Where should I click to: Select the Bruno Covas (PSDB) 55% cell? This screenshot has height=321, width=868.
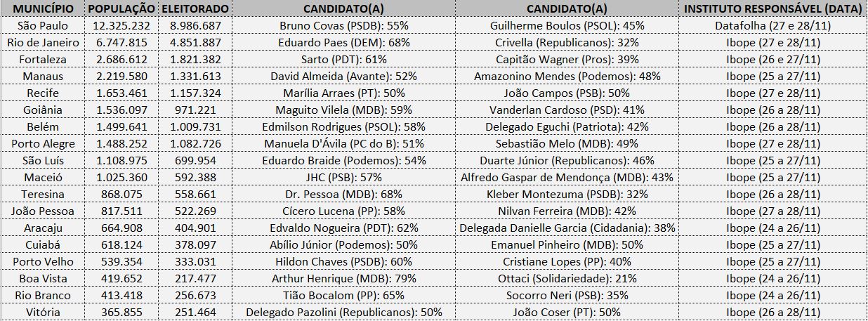point(343,25)
